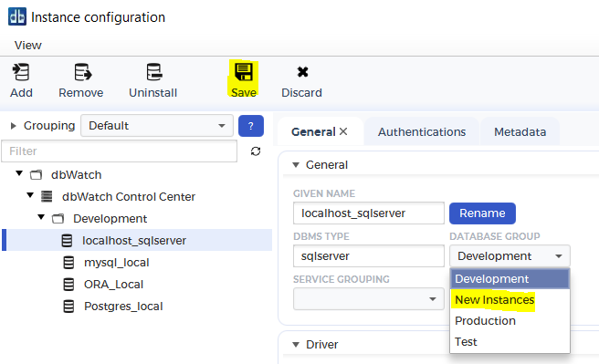Open the Service Grouping dropdown

click(369, 298)
